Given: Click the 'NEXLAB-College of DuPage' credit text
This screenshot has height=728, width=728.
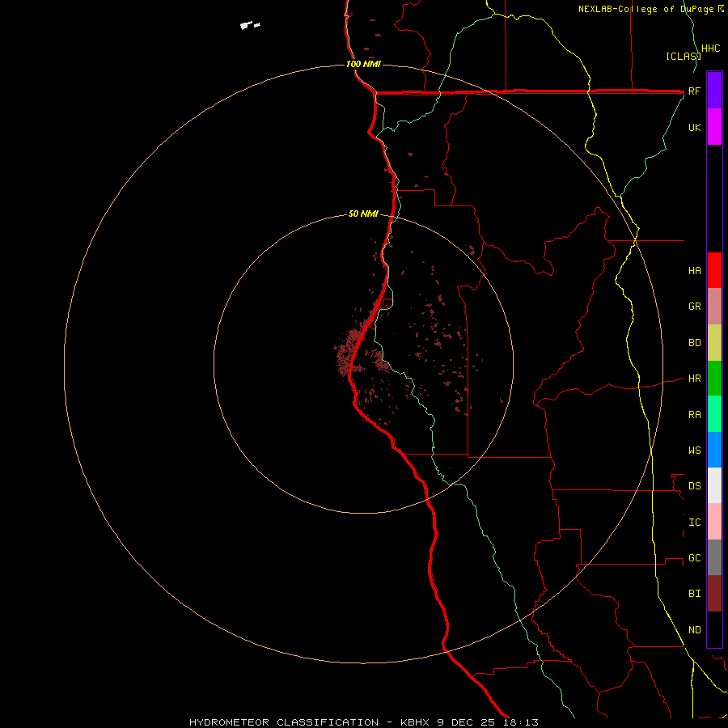Looking at the screenshot, I should 646,9.
